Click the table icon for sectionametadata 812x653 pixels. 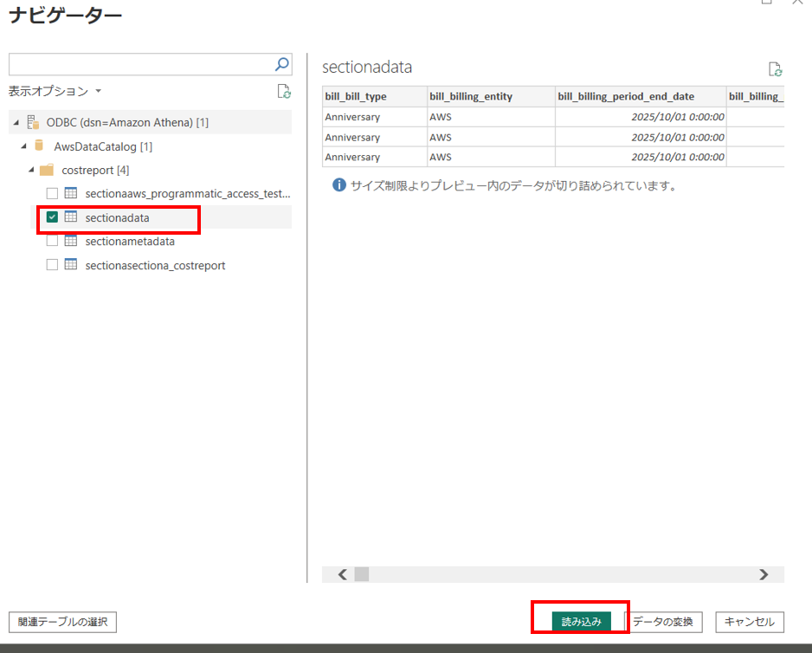click(x=71, y=241)
